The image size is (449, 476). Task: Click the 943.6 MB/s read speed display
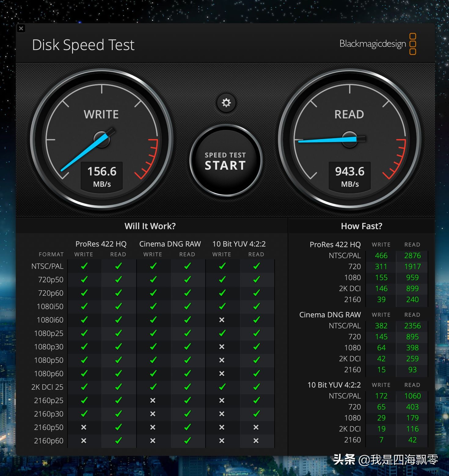349,176
